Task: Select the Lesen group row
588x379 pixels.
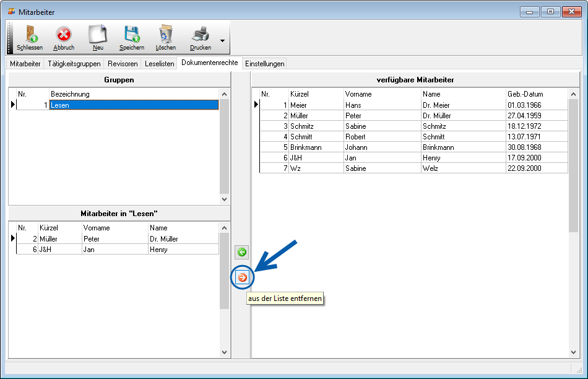Action: point(134,105)
